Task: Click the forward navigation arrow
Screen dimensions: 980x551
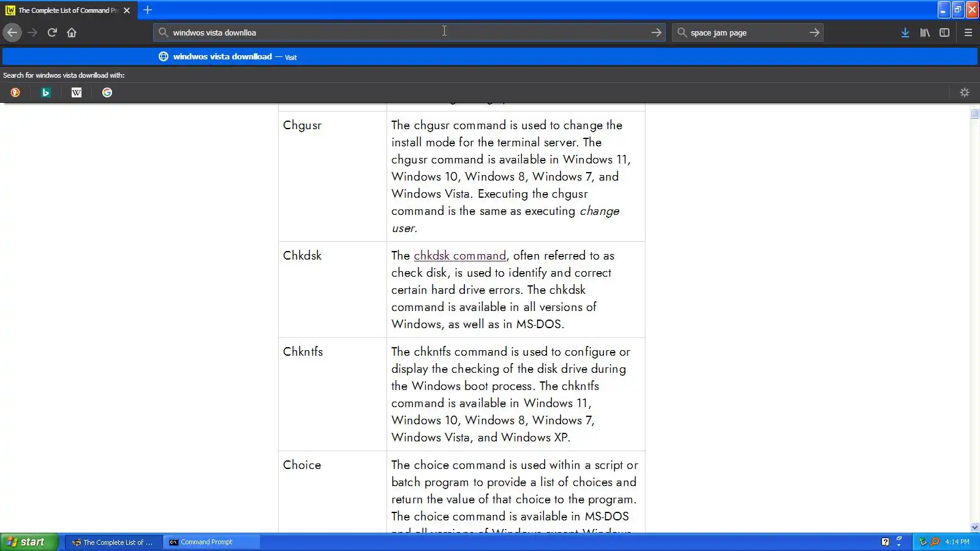Action: [32, 32]
